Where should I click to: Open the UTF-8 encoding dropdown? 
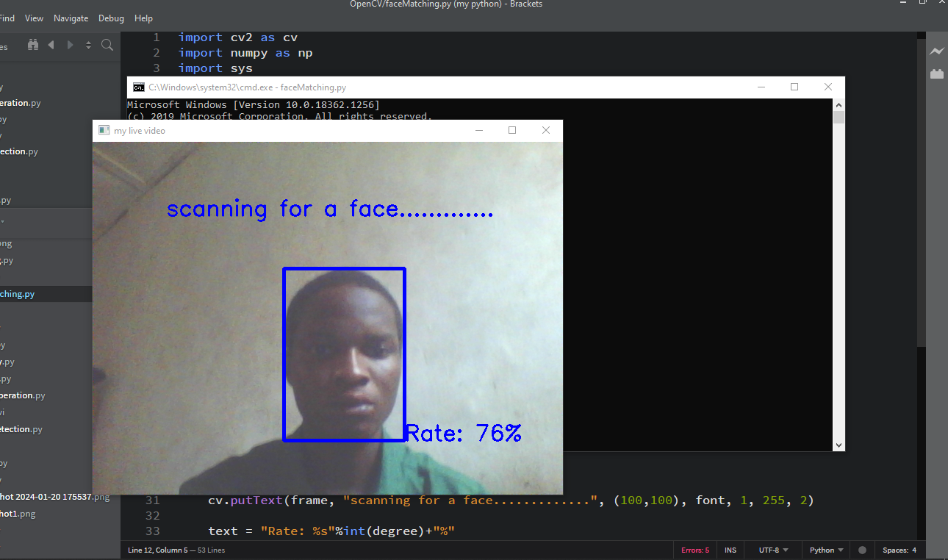[x=772, y=550]
